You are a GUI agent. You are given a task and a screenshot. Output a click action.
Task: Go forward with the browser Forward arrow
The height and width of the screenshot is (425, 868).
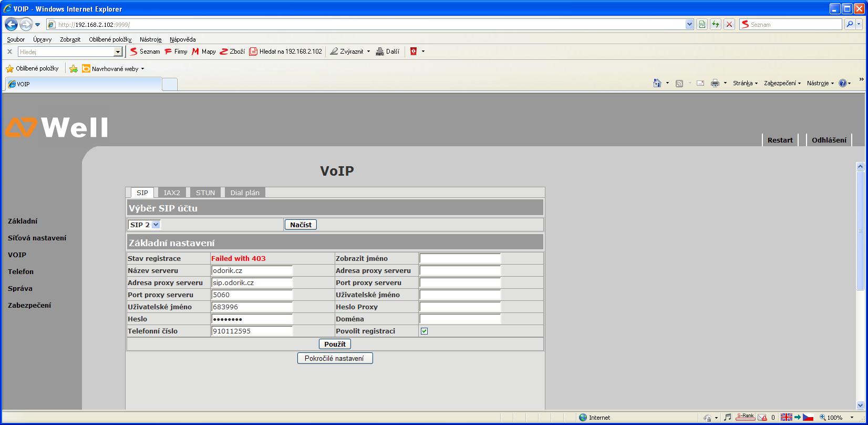(26, 24)
